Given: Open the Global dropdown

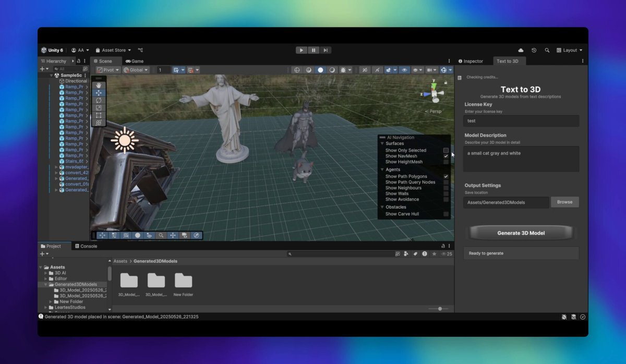Looking at the screenshot, I should point(136,70).
